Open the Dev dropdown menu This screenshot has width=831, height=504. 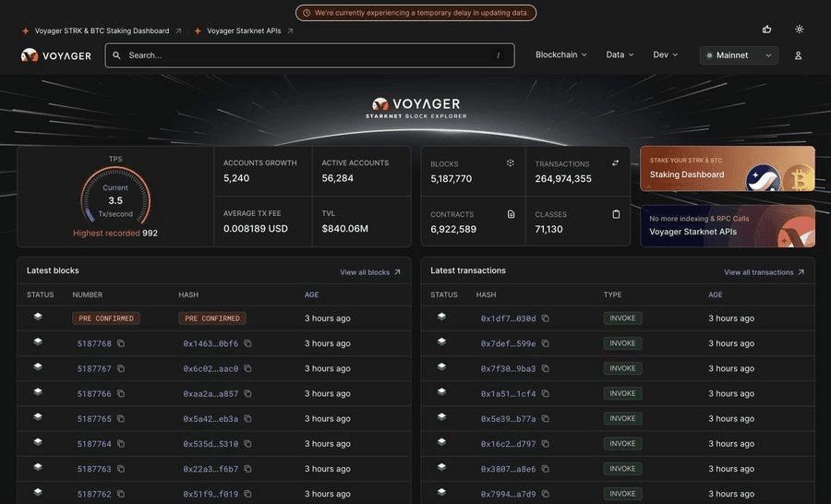tap(666, 55)
